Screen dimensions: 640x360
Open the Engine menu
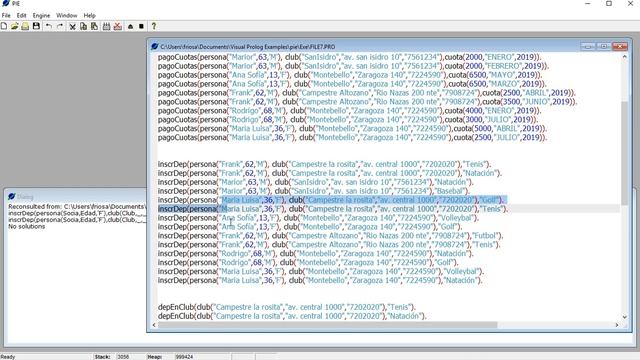(41, 16)
